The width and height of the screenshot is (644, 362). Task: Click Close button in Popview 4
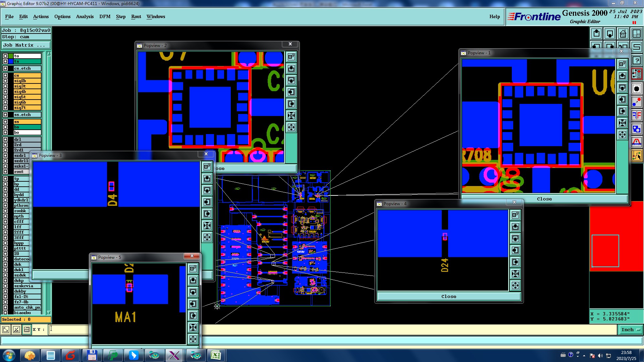(448, 297)
